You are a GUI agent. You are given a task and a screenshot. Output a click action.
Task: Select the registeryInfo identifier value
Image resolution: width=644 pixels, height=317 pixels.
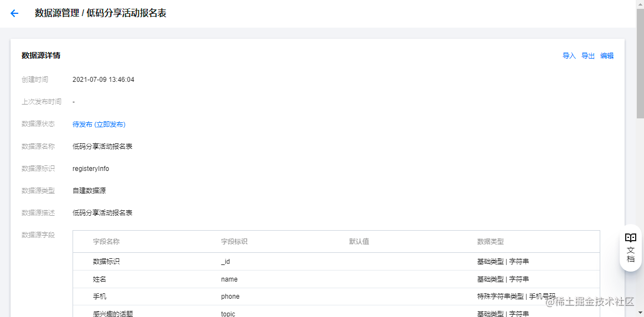click(91, 169)
